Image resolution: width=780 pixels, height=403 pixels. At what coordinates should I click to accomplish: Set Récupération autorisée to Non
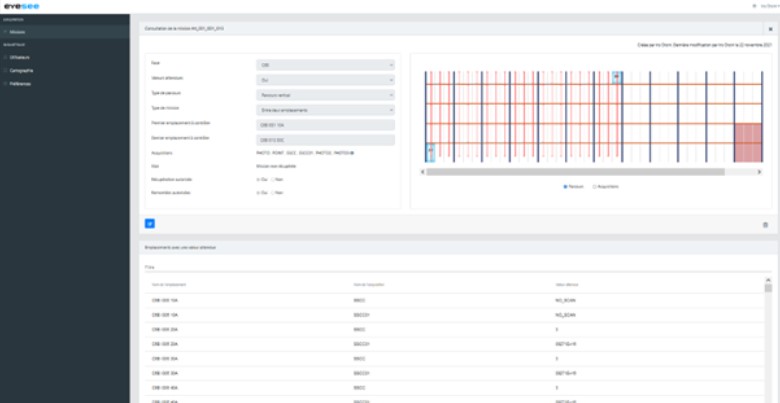273,179
